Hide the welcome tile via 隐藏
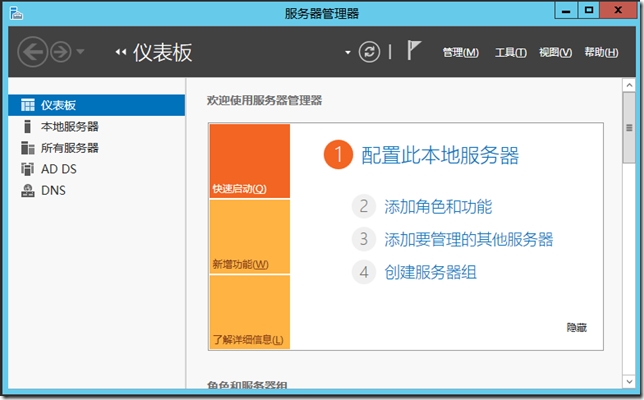 (x=577, y=327)
